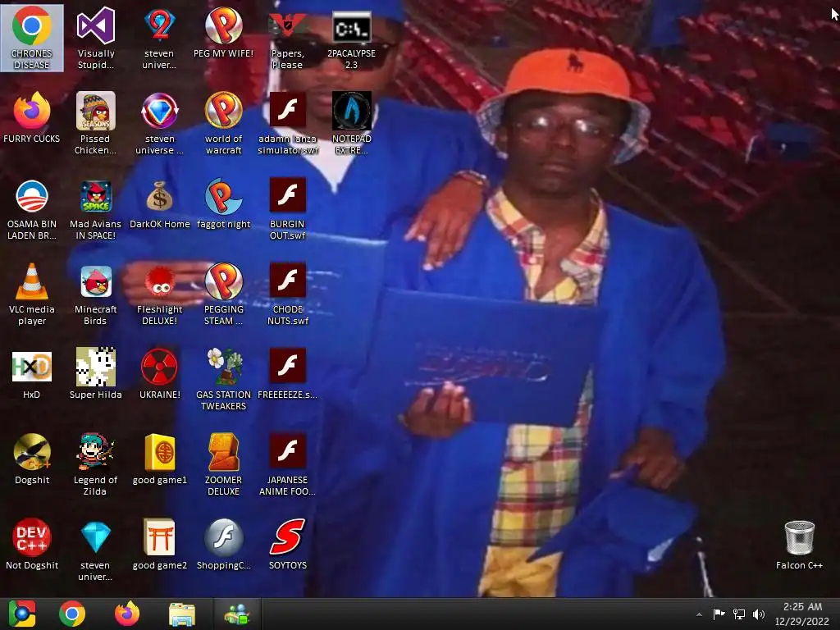The image size is (840, 630).
Task: Open Not Dogshit Dev C++ shortcut
Action: pyautogui.click(x=32, y=544)
